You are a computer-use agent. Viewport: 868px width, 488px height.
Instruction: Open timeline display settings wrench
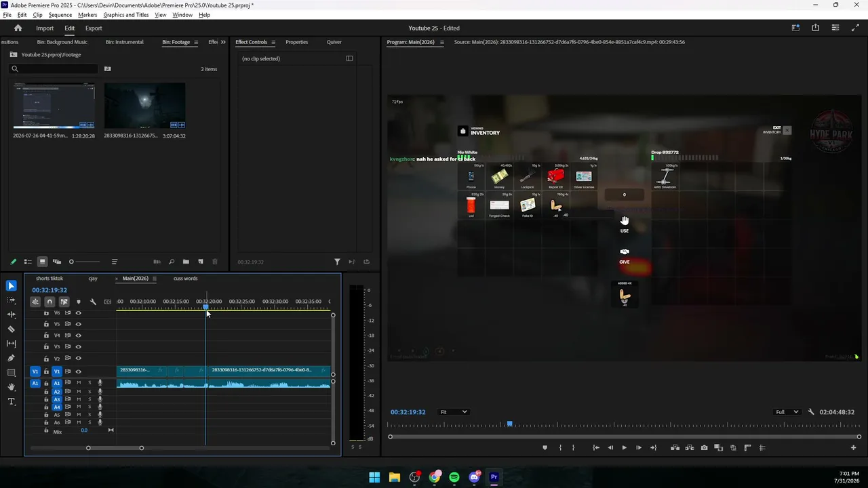click(93, 302)
